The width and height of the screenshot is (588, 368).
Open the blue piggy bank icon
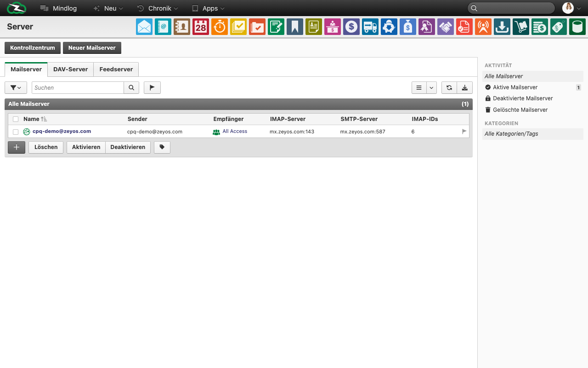[389, 27]
